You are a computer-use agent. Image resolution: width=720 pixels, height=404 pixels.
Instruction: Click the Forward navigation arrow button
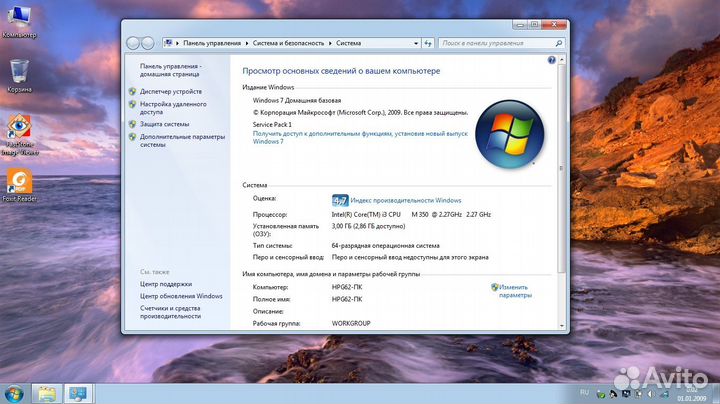click(147, 43)
